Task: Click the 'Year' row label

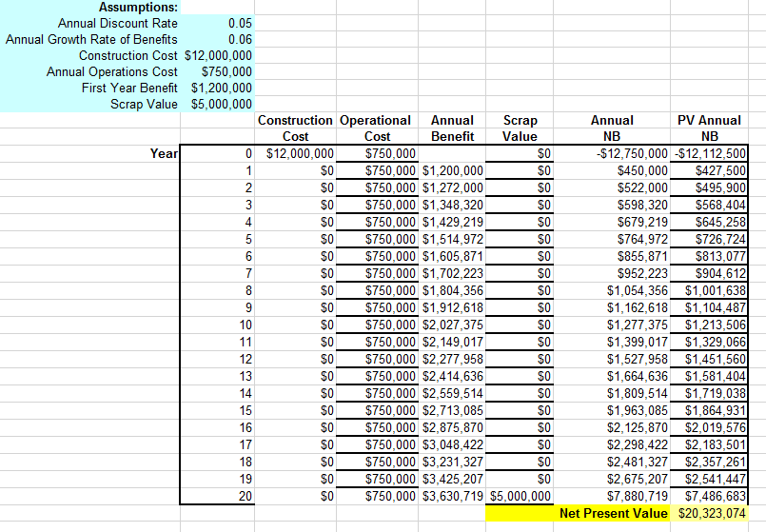Action: 164,153
